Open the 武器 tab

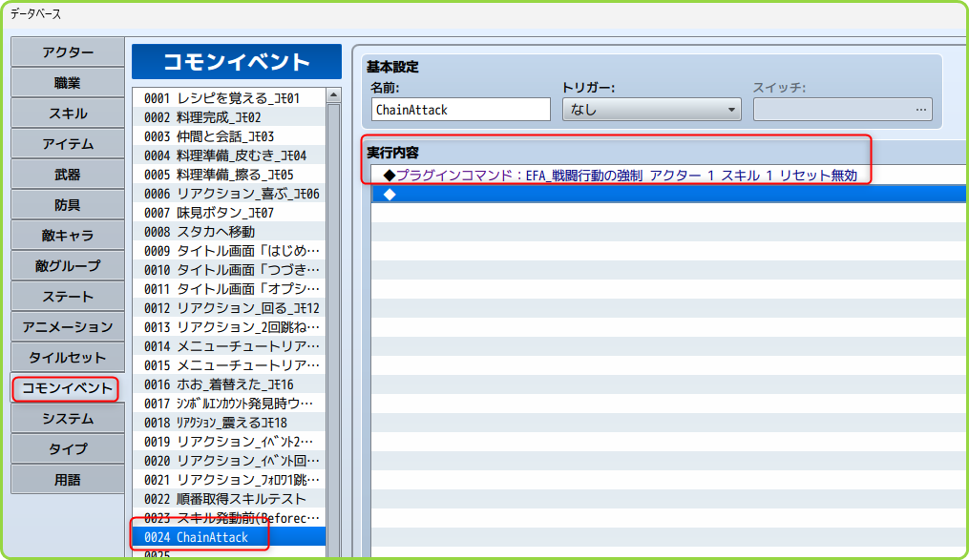coord(68,175)
